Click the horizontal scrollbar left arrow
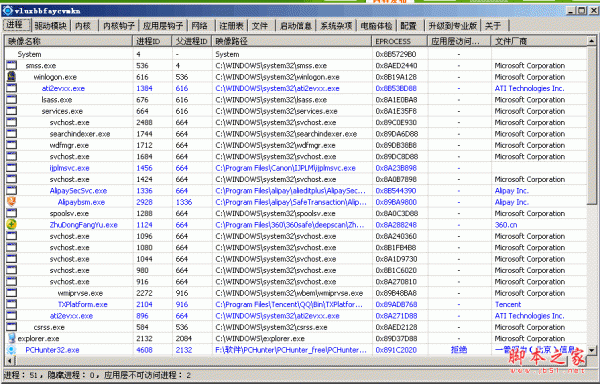Image resolution: width=600 pixels, height=384 pixels. pyautogui.click(x=10, y=360)
